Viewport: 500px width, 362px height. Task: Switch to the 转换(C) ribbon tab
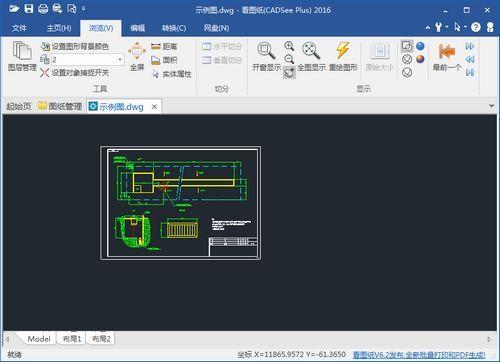click(x=174, y=28)
